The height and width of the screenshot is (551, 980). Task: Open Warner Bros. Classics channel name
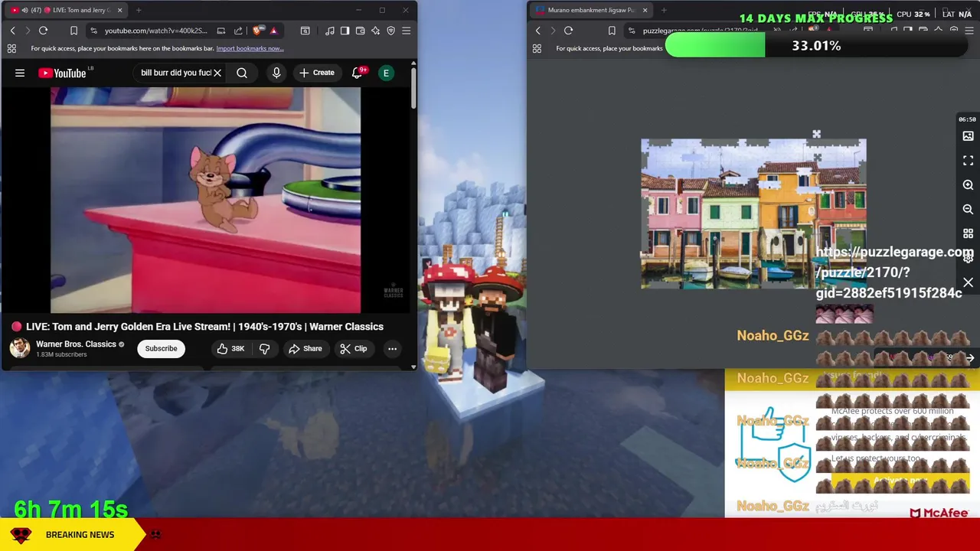coord(76,344)
